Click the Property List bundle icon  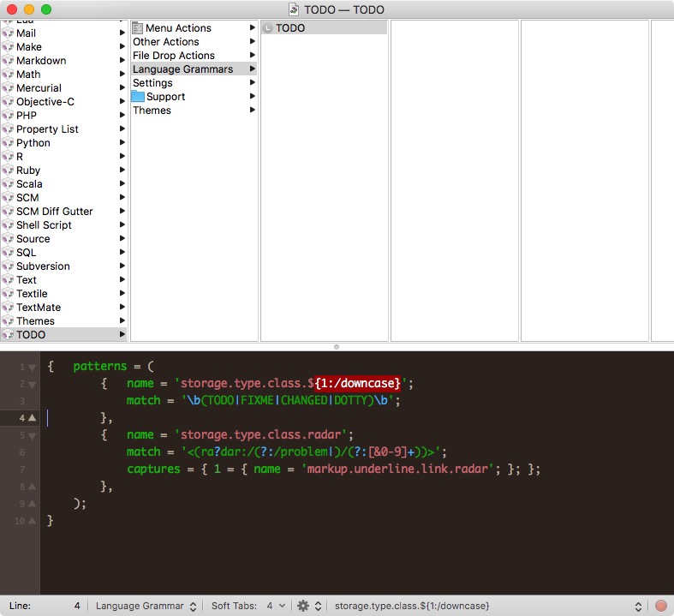(x=8, y=129)
